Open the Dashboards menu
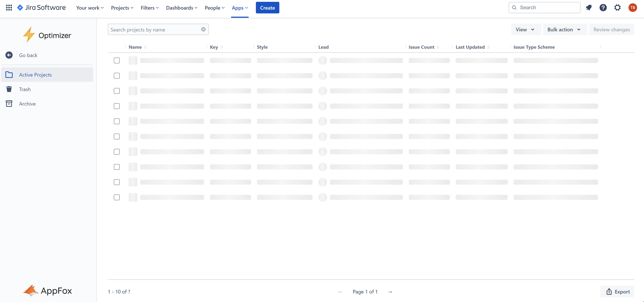This screenshot has height=302, width=644. coord(182,8)
